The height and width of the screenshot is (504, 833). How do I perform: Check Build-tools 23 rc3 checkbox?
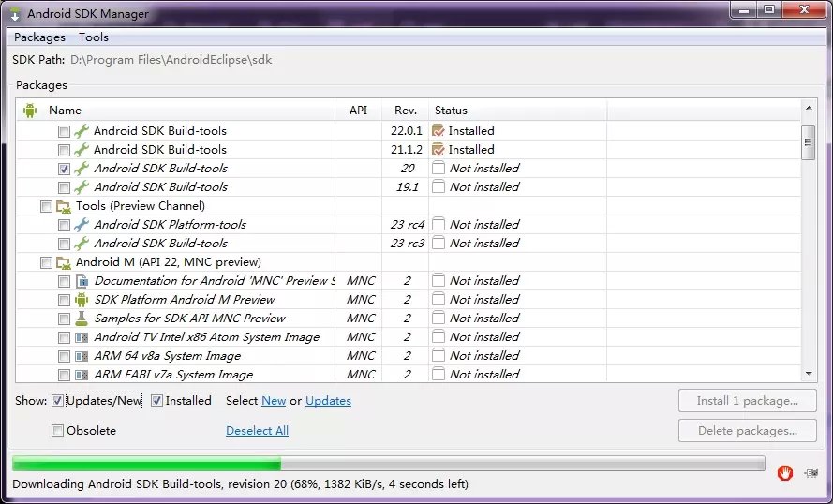[x=64, y=244]
